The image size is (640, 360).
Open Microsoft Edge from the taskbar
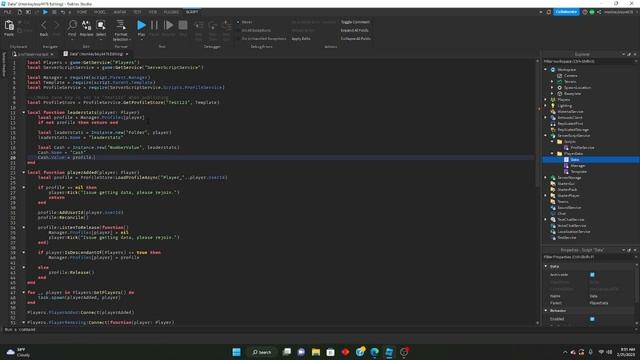pyautogui.click(x=374, y=352)
